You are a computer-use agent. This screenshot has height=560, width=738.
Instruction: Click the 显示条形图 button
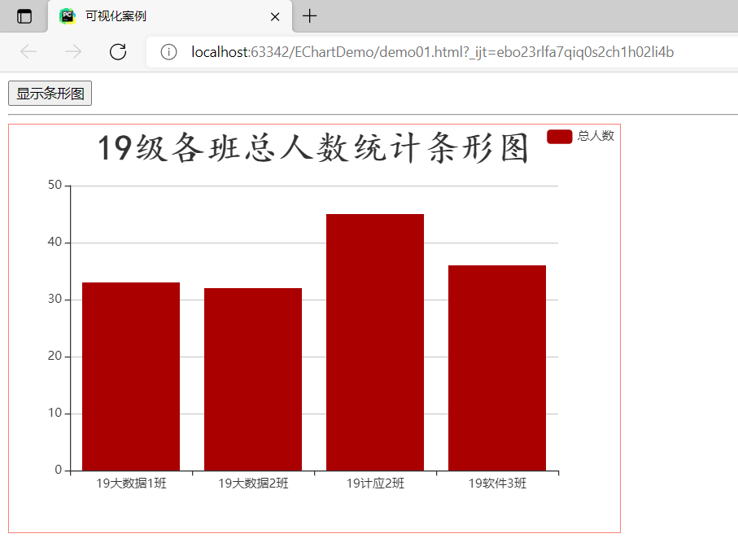click(x=50, y=94)
